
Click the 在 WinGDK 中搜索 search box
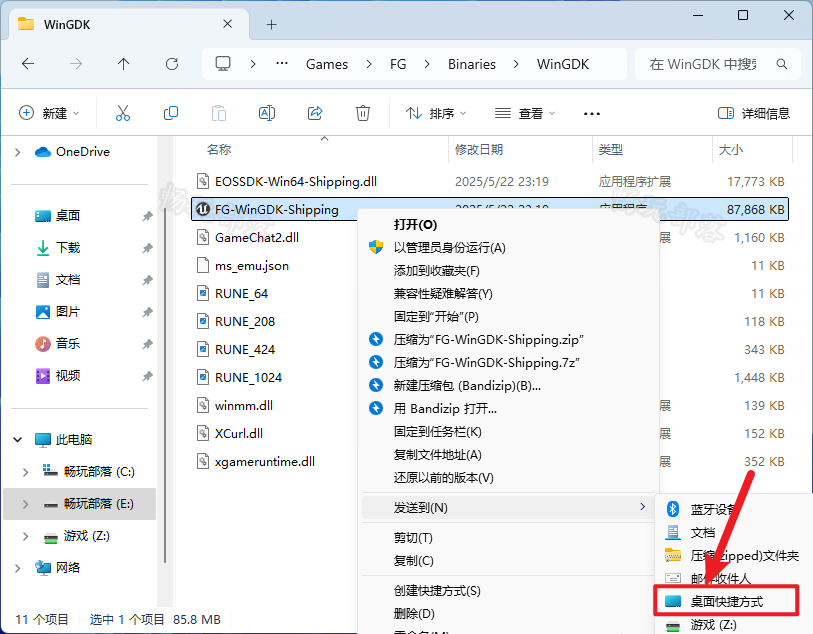pos(718,64)
